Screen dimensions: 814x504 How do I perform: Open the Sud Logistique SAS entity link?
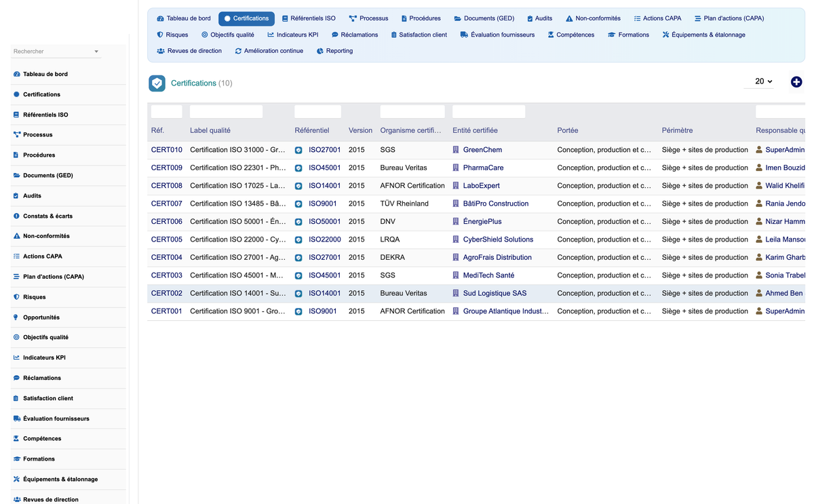click(x=495, y=293)
